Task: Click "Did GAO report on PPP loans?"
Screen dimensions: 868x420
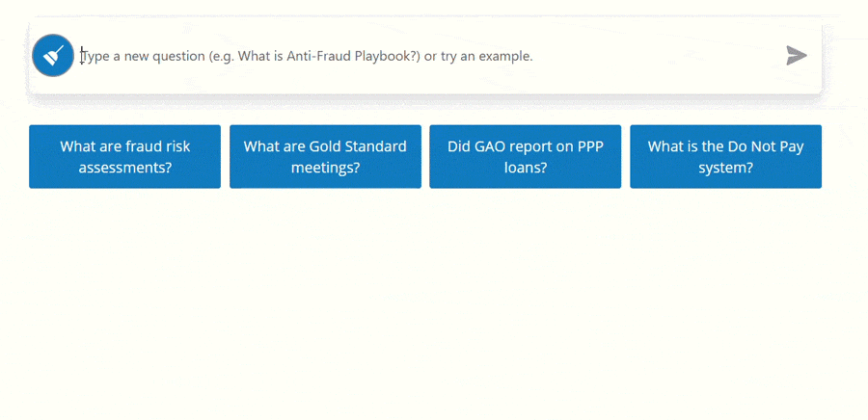Action: click(x=525, y=156)
